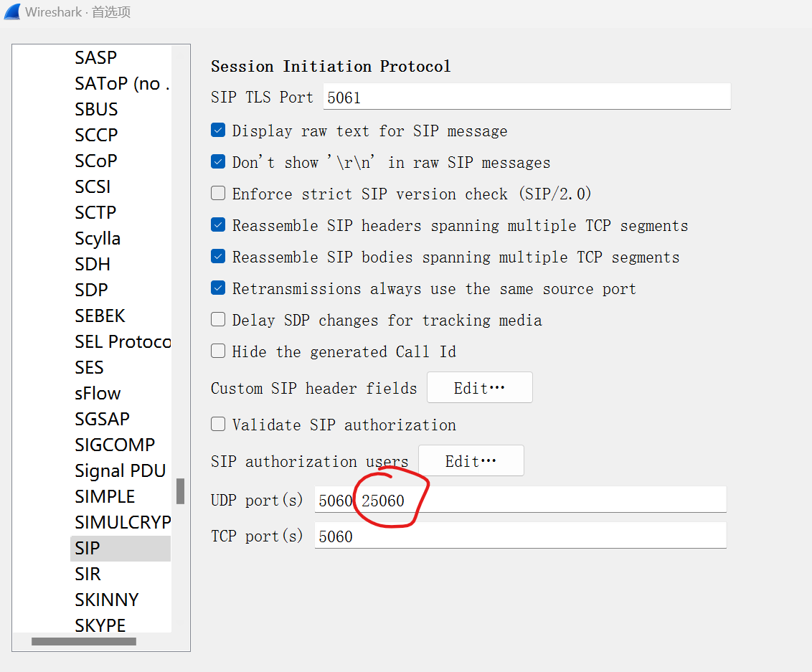Click the protocol list vertical scrollbar thumb
812x672 pixels.
click(x=180, y=491)
